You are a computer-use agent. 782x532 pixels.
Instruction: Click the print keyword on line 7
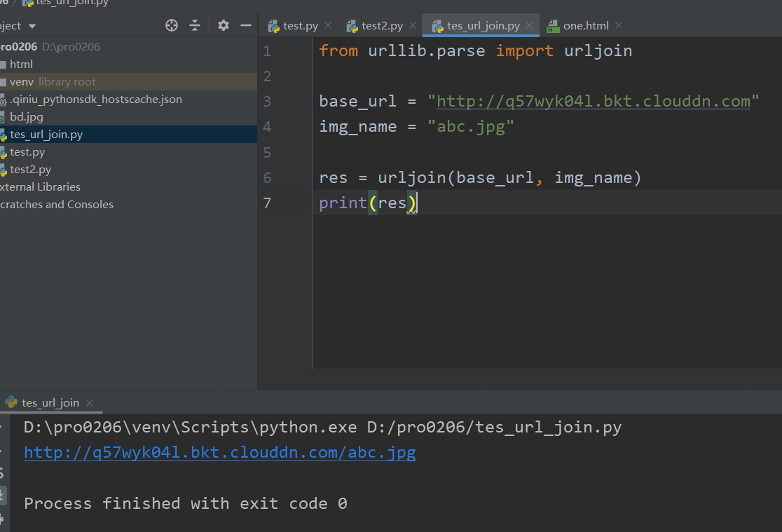click(343, 203)
